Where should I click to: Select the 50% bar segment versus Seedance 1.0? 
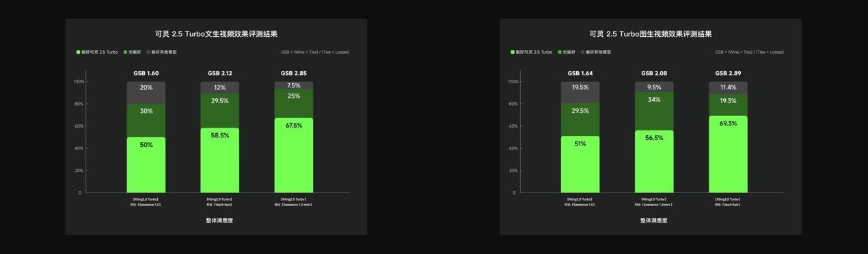(x=146, y=165)
